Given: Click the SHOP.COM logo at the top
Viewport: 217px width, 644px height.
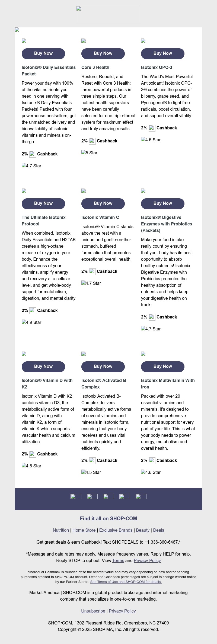Looking at the screenshot, I should [108, 14].
